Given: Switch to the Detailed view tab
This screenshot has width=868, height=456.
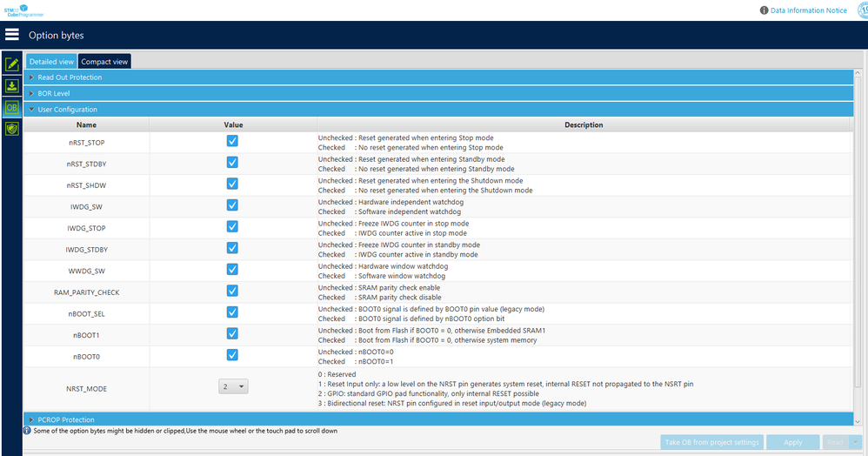Looking at the screenshot, I should [x=51, y=62].
